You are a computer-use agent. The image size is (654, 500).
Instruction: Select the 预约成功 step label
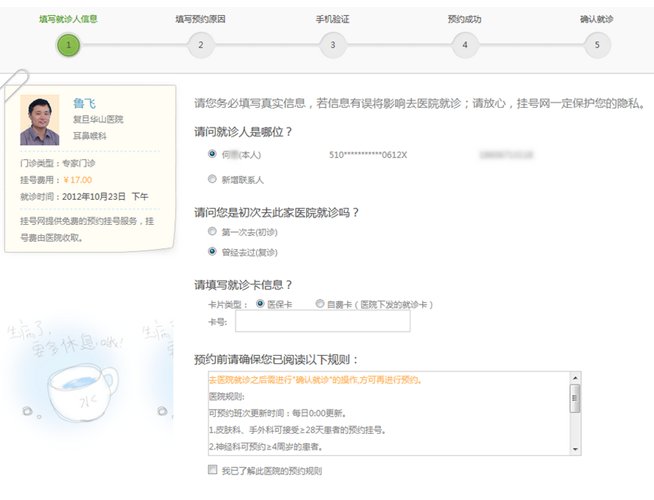pyautogui.click(x=465, y=19)
